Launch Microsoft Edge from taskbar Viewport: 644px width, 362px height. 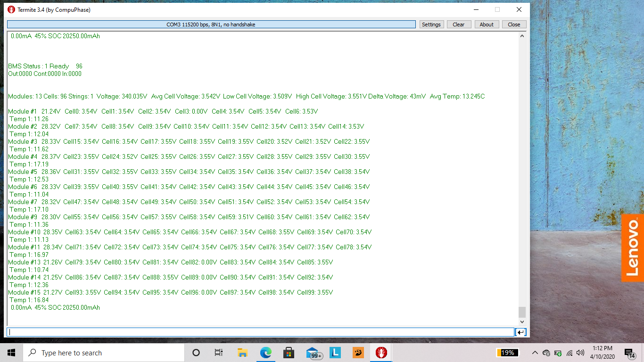266,353
